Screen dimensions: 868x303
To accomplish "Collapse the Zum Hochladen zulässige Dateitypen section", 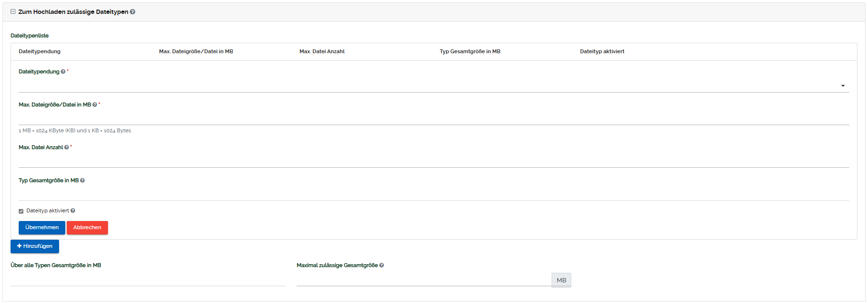I will [13, 12].
